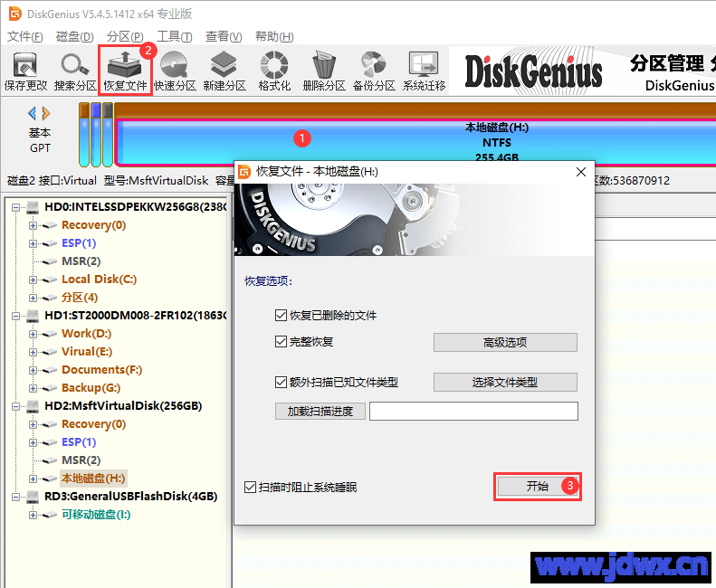Expand the Documents(F:) tree node
This screenshot has width=716, height=588.
(x=33, y=370)
